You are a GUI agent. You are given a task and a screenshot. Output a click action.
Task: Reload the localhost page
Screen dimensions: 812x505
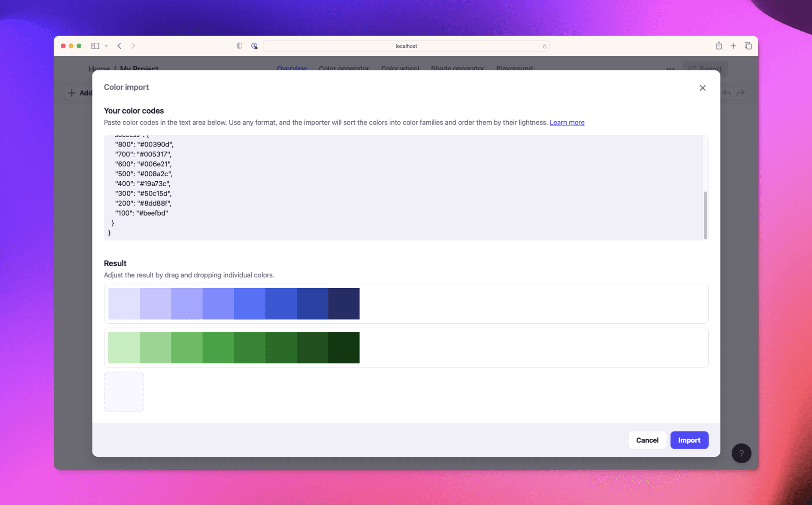544,46
